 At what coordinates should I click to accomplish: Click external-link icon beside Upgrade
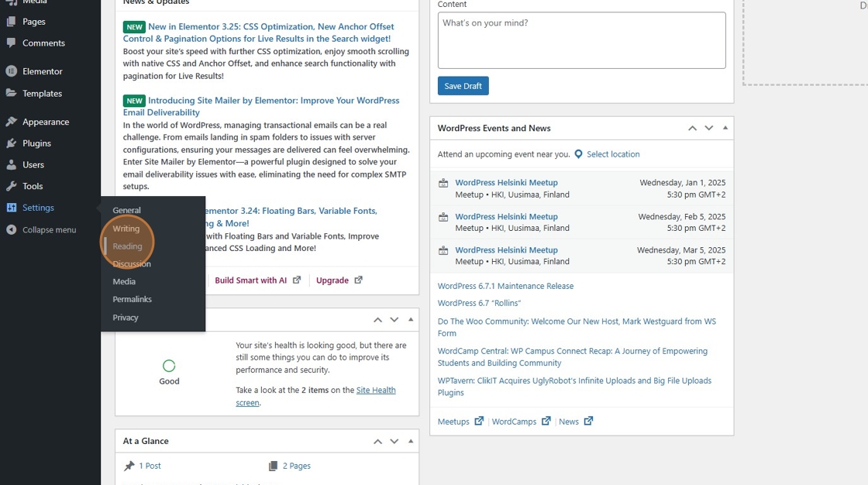point(359,280)
